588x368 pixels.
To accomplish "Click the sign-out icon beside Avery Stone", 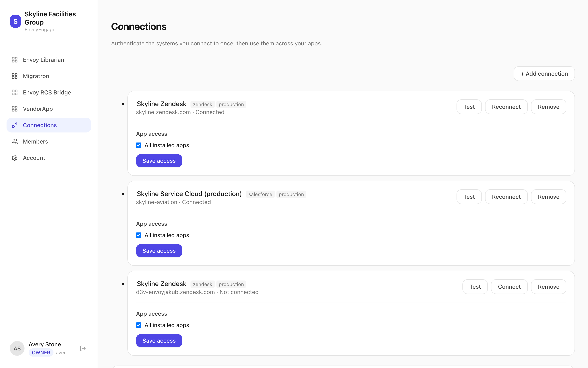I will [83, 348].
